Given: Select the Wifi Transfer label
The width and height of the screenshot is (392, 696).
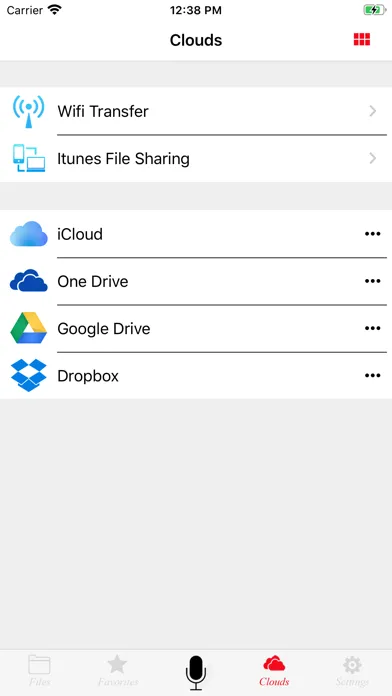Looking at the screenshot, I should (103, 111).
